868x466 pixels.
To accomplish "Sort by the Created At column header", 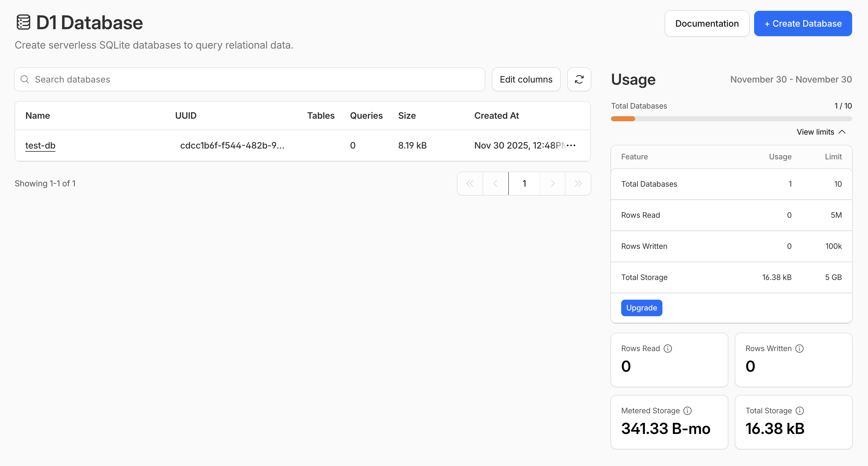I will (x=496, y=116).
